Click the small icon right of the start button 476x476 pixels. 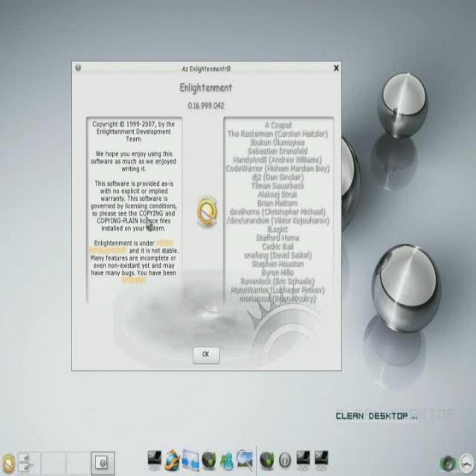25,463
